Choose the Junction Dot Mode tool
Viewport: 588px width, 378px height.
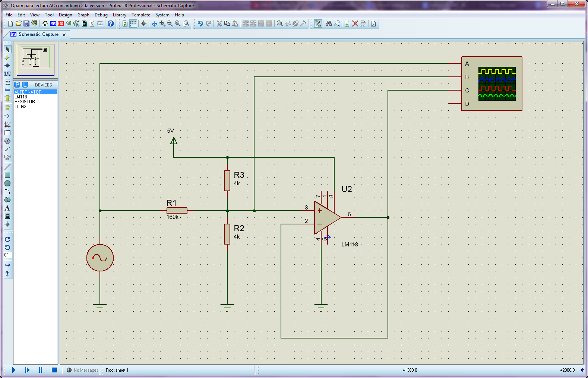[x=7, y=66]
